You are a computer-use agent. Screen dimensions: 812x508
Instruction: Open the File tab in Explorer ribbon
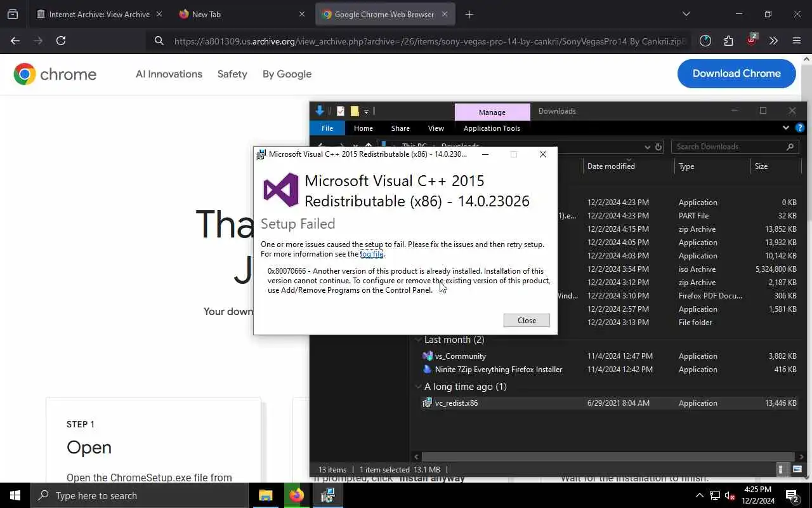(x=327, y=128)
